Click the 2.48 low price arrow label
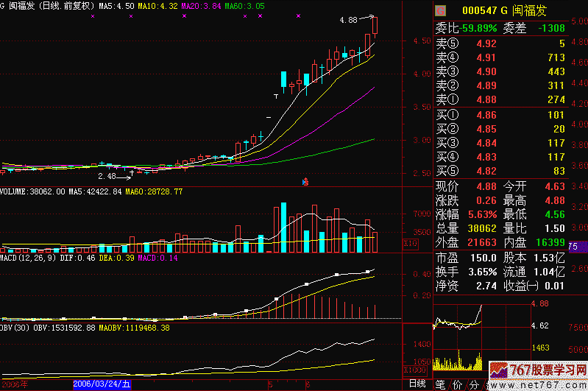The height and width of the screenshot is (391, 588). 107,176
